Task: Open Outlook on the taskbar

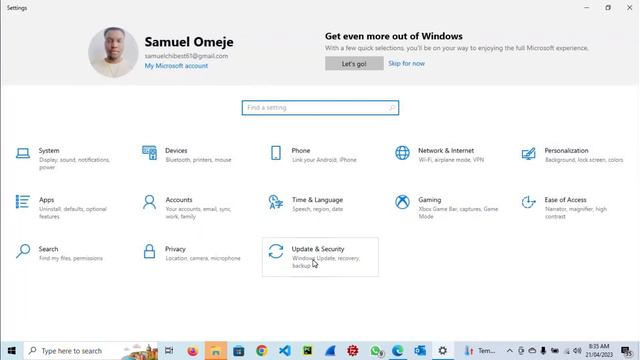Action: tap(420, 351)
